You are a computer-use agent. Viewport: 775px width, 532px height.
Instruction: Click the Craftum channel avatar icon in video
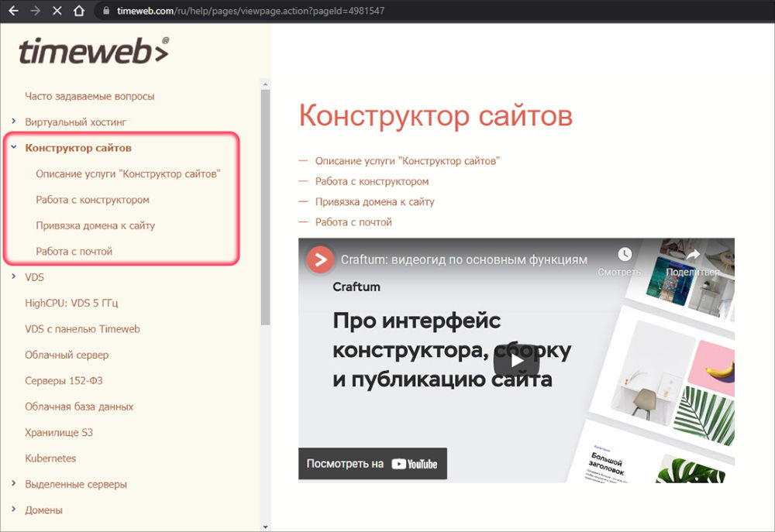320,259
